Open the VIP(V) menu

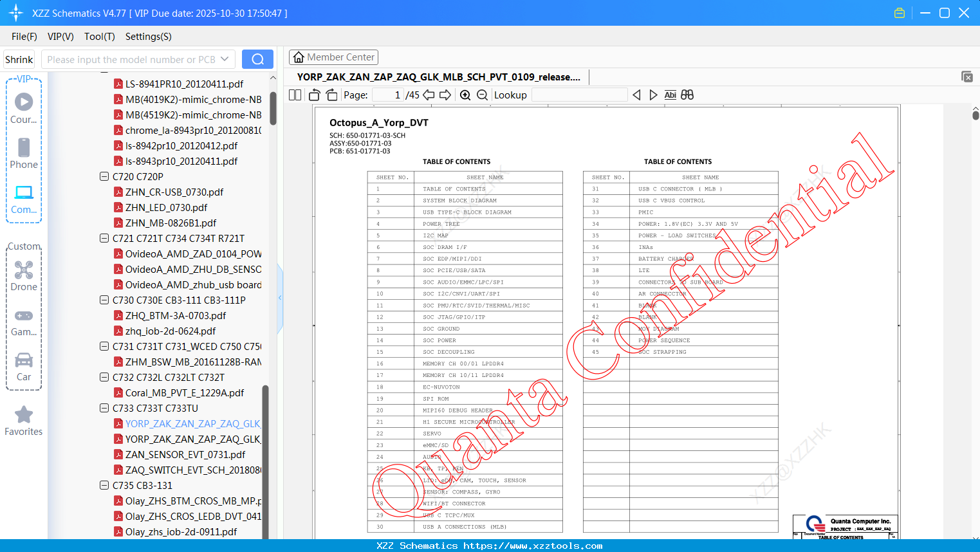click(x=60, y=37)
